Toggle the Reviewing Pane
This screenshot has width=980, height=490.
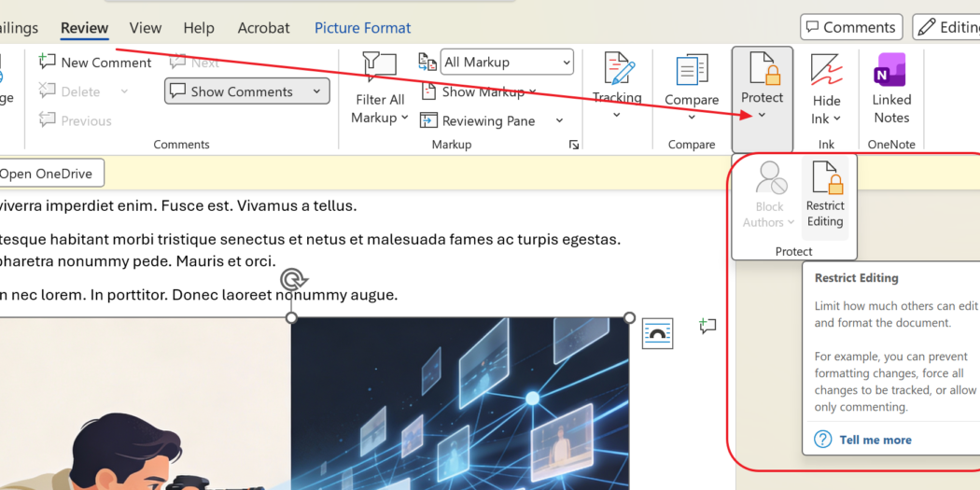(488, 120)
